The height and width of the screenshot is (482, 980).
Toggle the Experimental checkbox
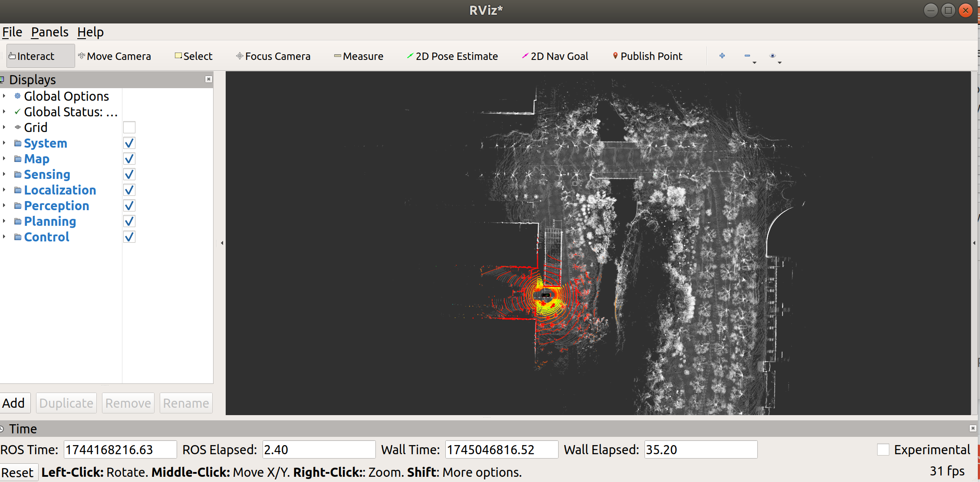(883, 449)
